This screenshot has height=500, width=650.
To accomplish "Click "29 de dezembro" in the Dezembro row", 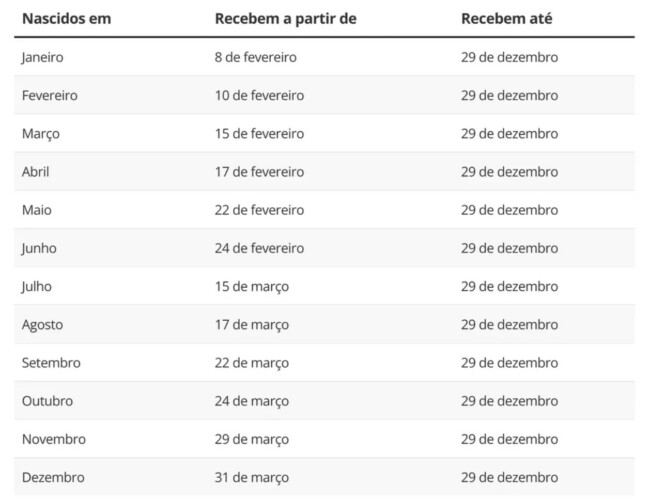I will point(509,477).
